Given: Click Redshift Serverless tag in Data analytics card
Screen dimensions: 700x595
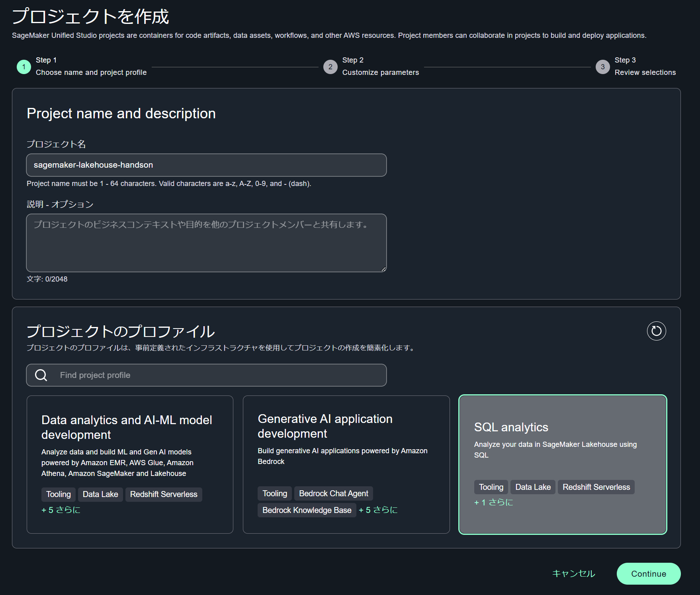Looking at the screenshot, I should click(164, 494).
